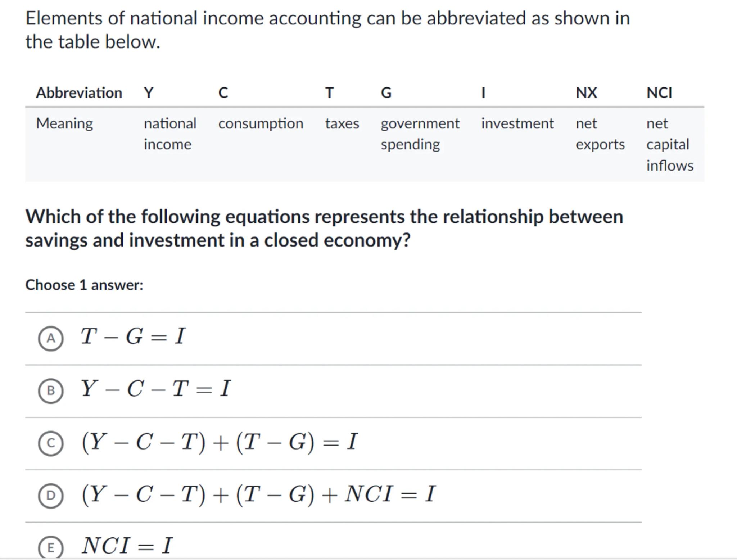Click the 'Y' column header

tap(149, 93)
